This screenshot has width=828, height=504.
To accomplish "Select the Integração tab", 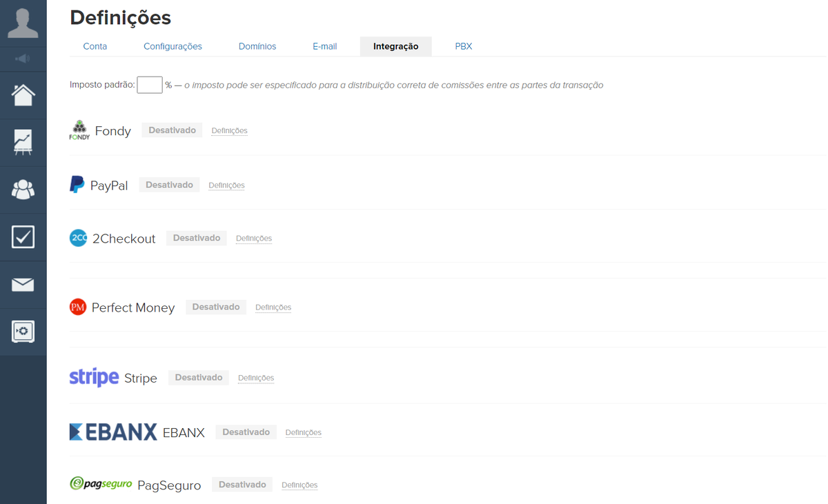I will click(396, 46).
